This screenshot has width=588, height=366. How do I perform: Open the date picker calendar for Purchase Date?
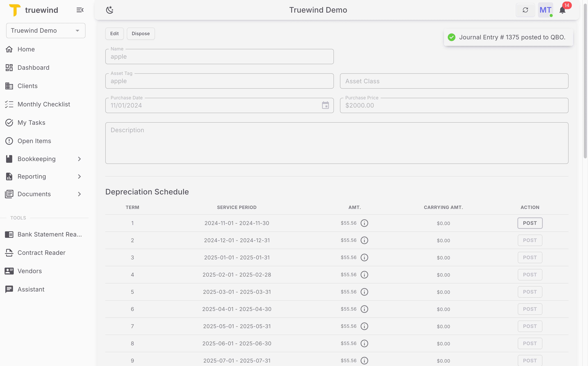(x=326, y=105)
